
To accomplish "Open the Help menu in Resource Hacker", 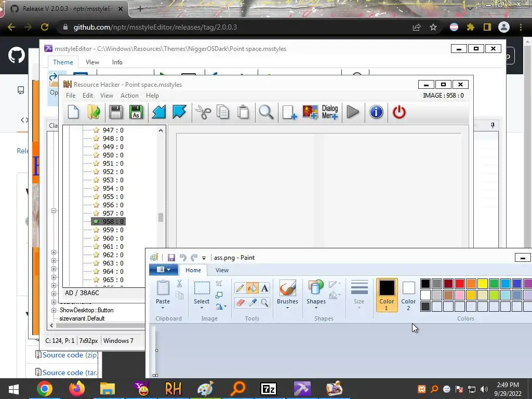I will [152, 96].
